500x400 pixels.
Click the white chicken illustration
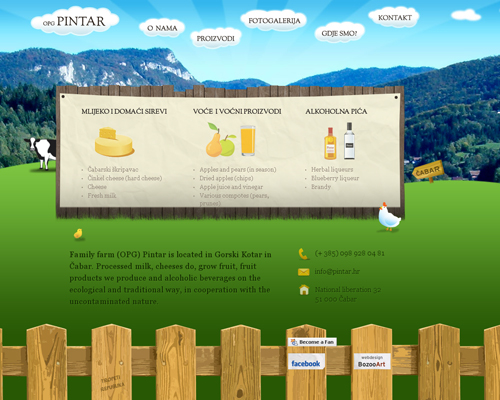(x=389, y=217)
